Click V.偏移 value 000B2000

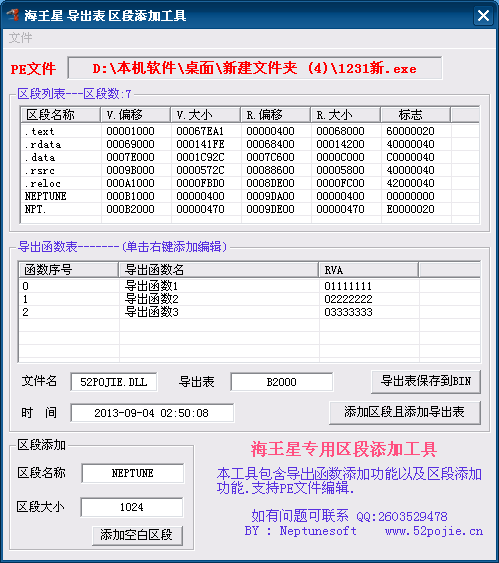[130, 209]
